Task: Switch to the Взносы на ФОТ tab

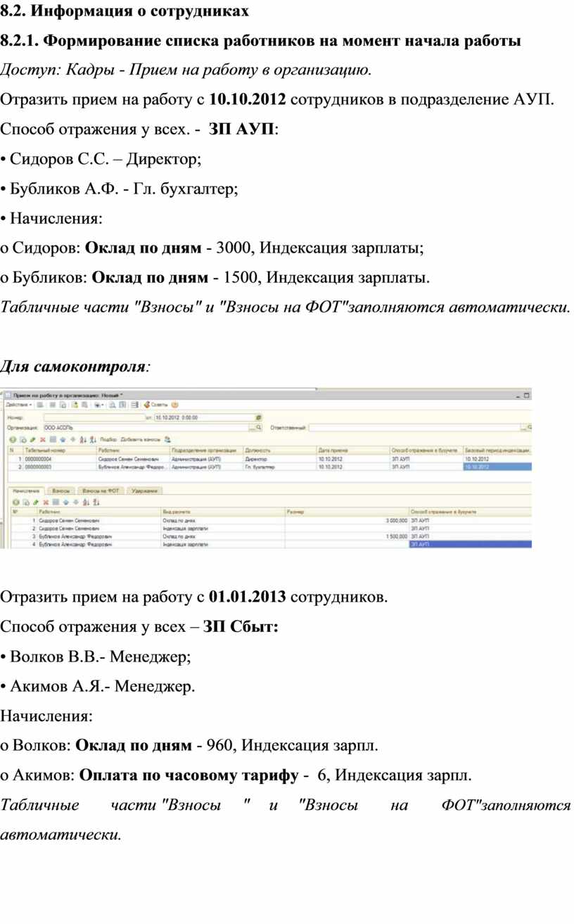Action: [101, 491]
